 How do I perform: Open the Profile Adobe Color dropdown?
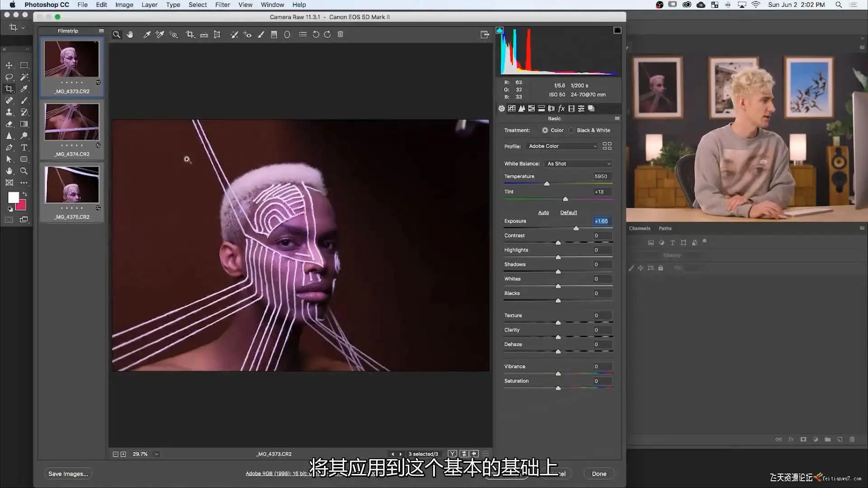[562, 146]
